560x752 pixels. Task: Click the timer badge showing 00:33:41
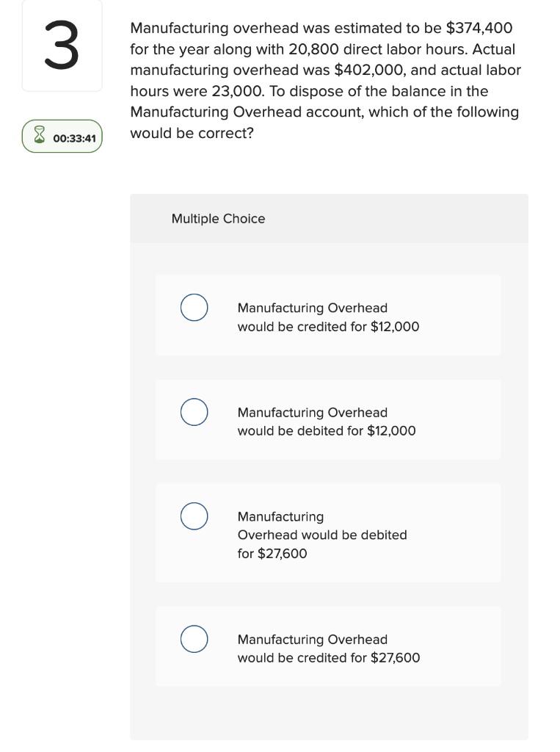tap(62, 136)
